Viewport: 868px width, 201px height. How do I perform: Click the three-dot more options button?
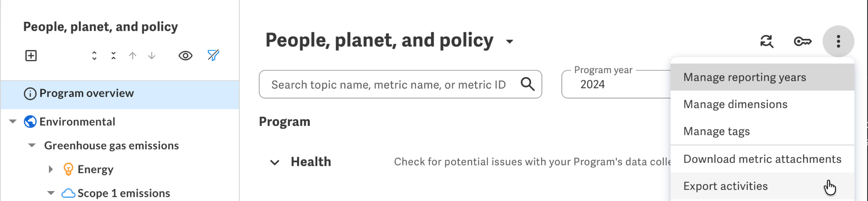click(x=838, y=41)
